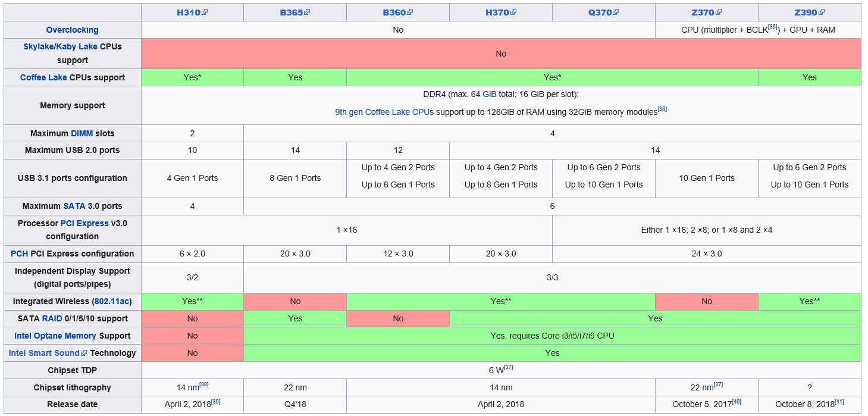Click reference [37] next to 6 W
Viewport: 868px width, 416px height.
508,367
